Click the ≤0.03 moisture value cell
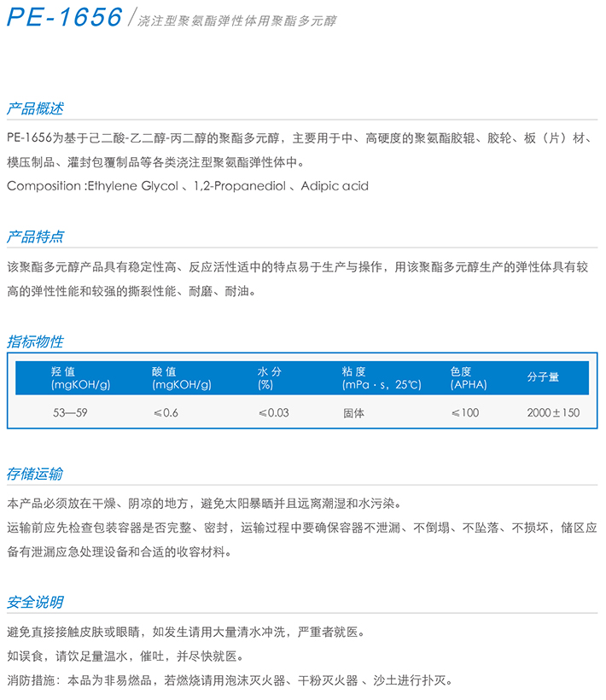 click(274, 413)
